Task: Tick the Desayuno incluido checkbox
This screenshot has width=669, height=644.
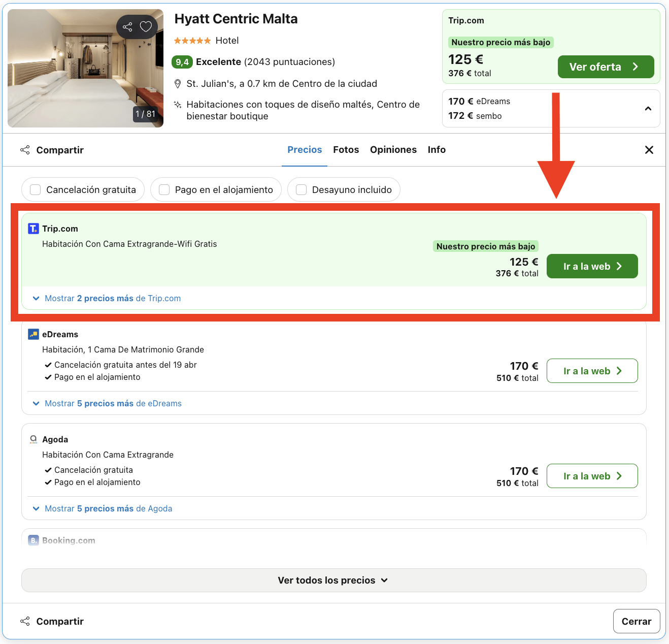Action: (x=301, y=189)
